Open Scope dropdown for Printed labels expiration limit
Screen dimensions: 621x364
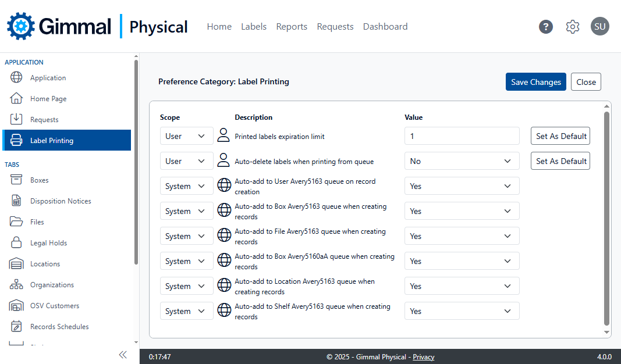click(x=186, y=136)
